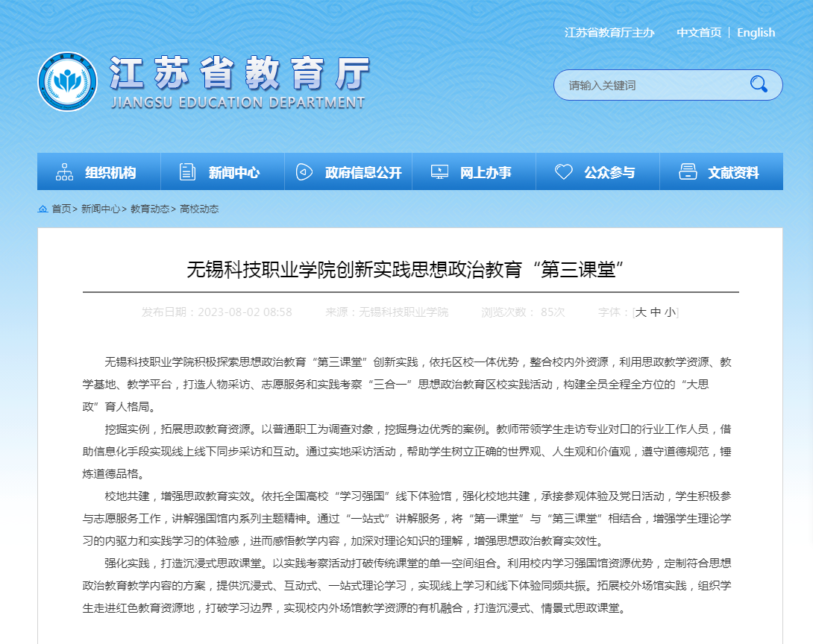Open the 政府信息公开 menu
Screen dimensions: 813x644
tap(348, 171)
